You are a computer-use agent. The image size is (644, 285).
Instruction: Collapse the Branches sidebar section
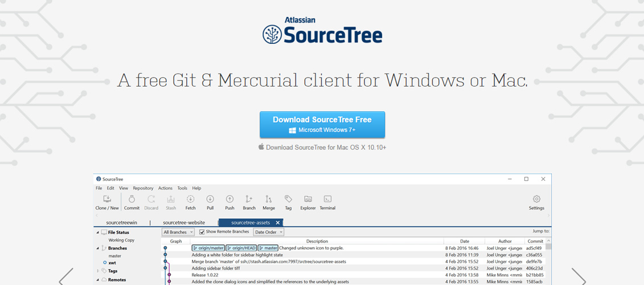[x=98, y=248]
